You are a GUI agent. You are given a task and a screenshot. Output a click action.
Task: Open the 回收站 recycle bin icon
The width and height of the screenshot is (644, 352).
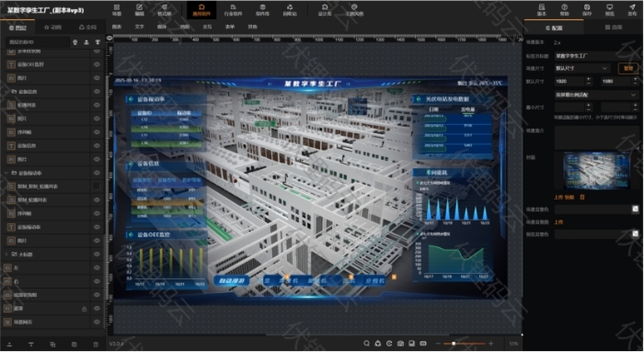[290, 10]
